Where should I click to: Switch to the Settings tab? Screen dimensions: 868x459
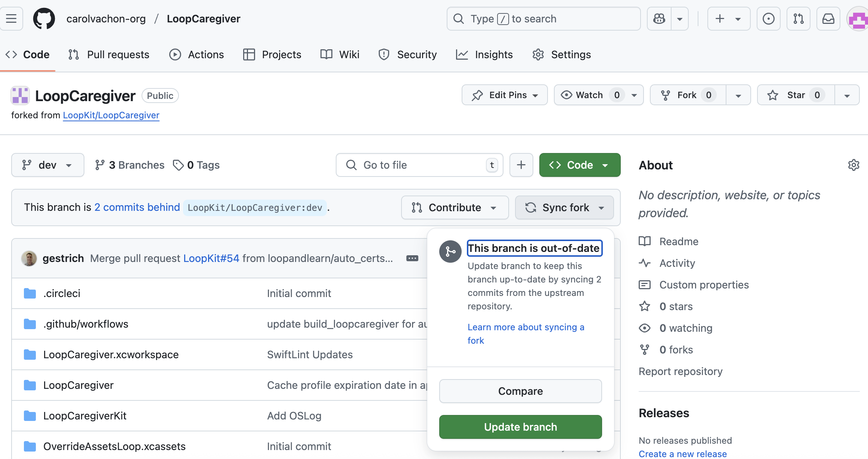pos(561,54)
